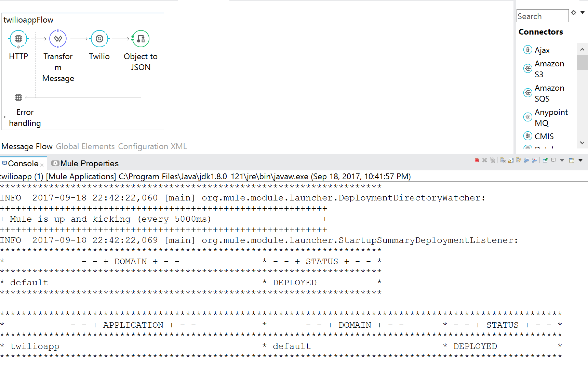
Task: Switch to the Message Flow tab
Action: pos(27,146)
